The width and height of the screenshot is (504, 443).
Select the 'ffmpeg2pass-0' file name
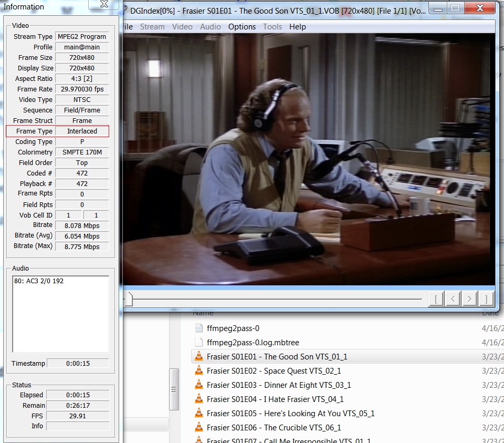(233, 328)
